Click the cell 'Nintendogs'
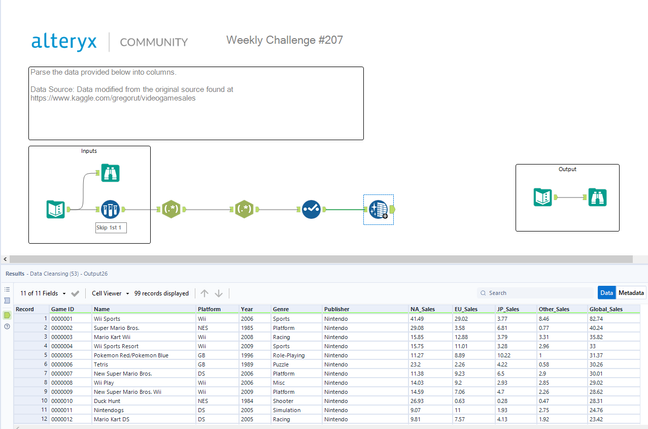The image size is (648, 429). [x=144, y=410]
